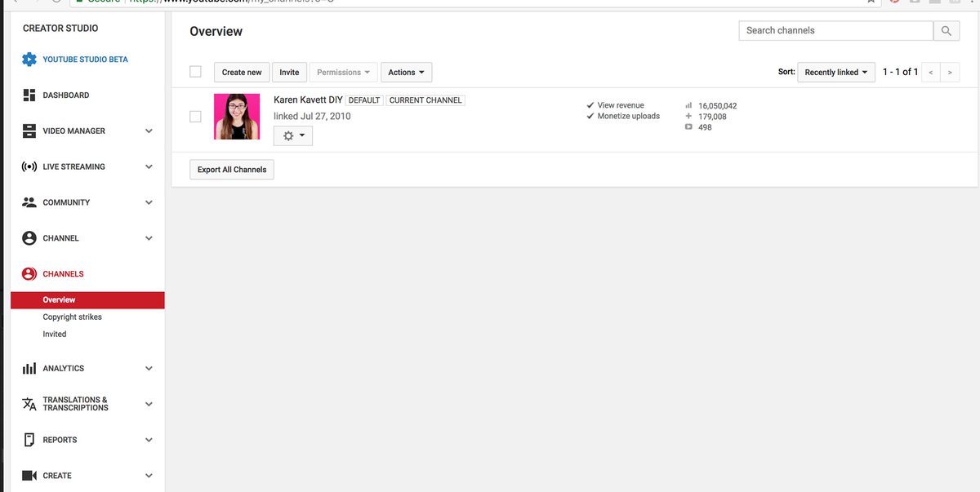Click the View revenue permission text

pos(621,105)
